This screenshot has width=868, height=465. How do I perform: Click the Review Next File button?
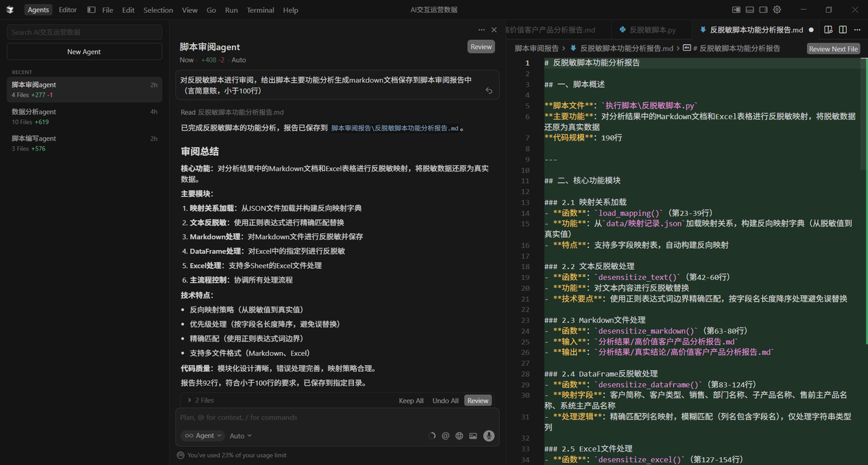pyautogui.click(x=833, y=48)
